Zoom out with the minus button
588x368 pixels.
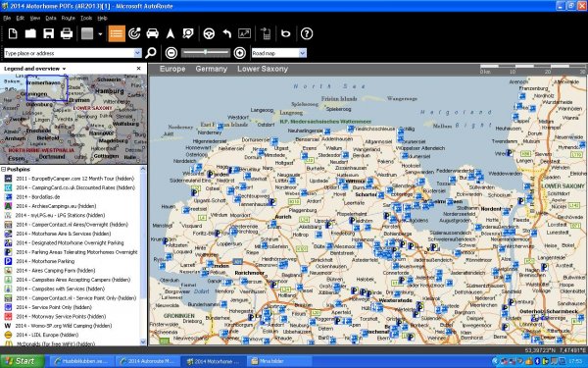tap(171, 53)
